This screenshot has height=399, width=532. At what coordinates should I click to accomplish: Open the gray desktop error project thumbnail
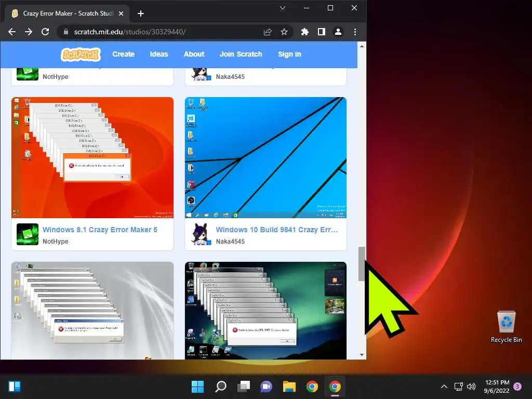(x=92, y=311)
